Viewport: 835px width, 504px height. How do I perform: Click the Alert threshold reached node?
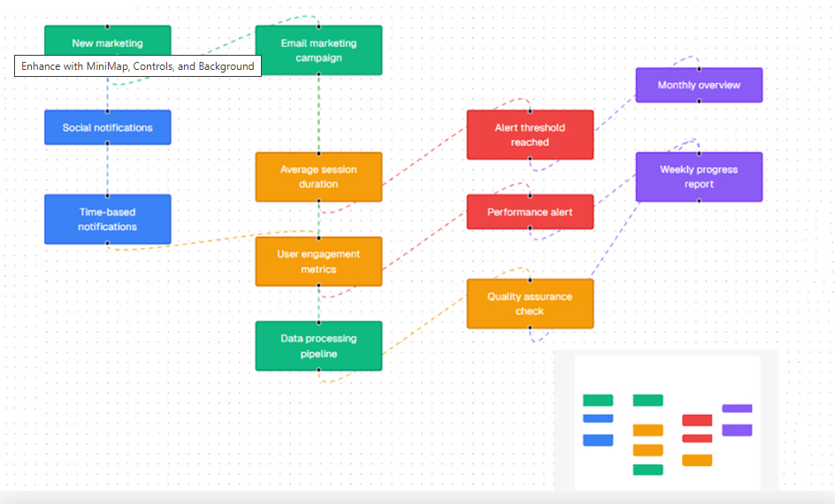coord(530,134)
